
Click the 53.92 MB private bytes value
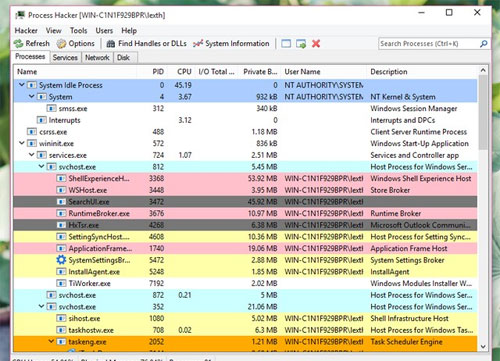tap(262, 178)
